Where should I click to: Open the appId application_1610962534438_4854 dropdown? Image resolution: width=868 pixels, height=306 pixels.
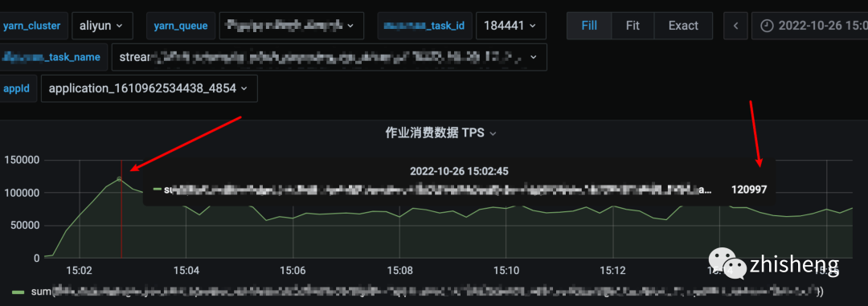point(149,88)
